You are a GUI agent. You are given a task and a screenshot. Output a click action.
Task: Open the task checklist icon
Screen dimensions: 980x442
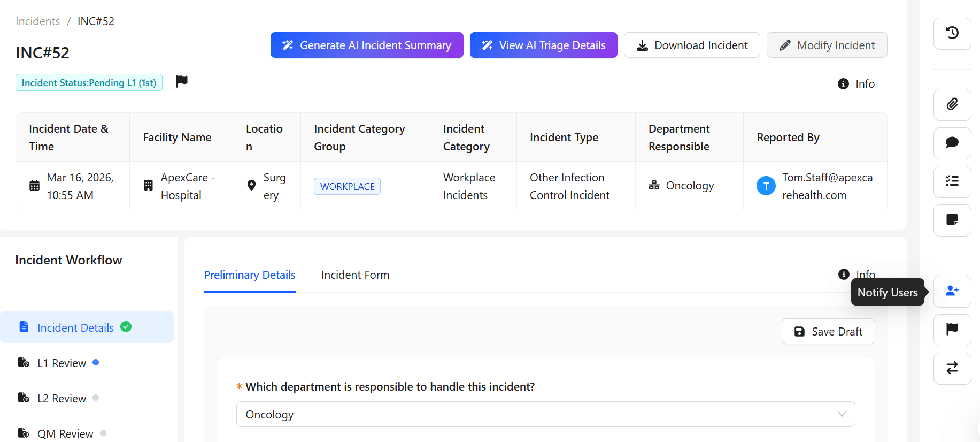click(952, 181)
